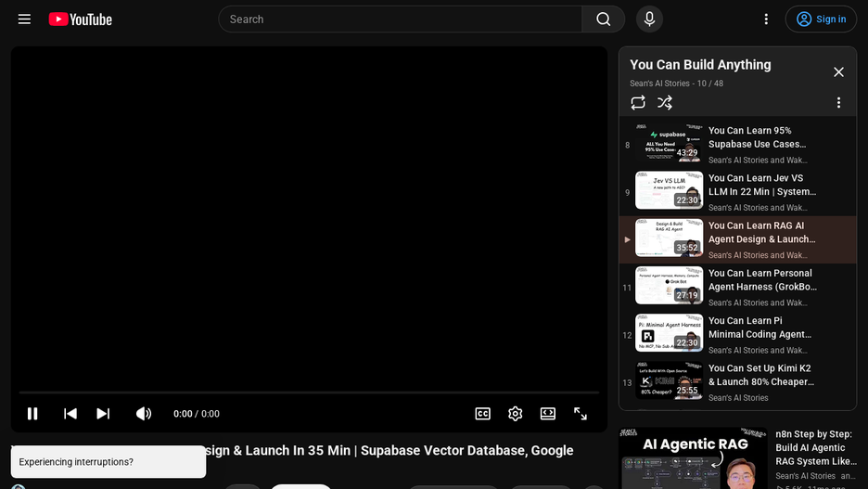868x489 pixels.
Task: Switch to theater mode
Action: pyautogui.click(x=548, y=414)
